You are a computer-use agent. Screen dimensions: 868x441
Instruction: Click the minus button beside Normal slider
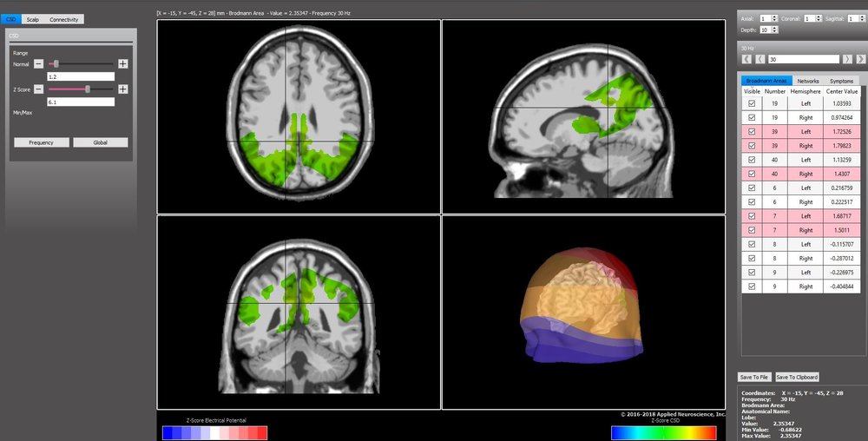coord(38,64)
